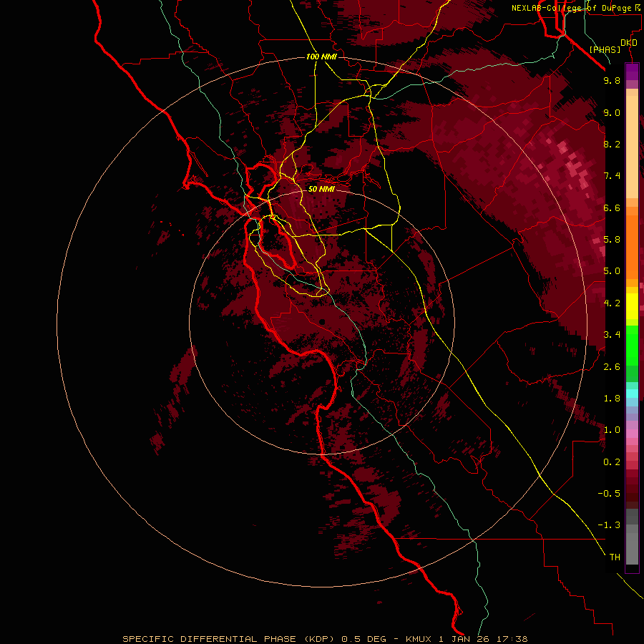Click the 100 NMI range ring label

321,57
